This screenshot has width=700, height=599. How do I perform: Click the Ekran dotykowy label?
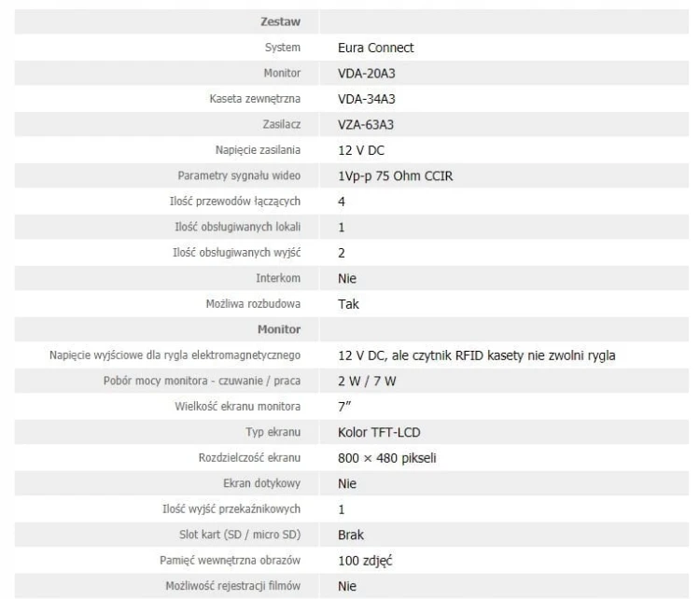[x=261, y=483]
